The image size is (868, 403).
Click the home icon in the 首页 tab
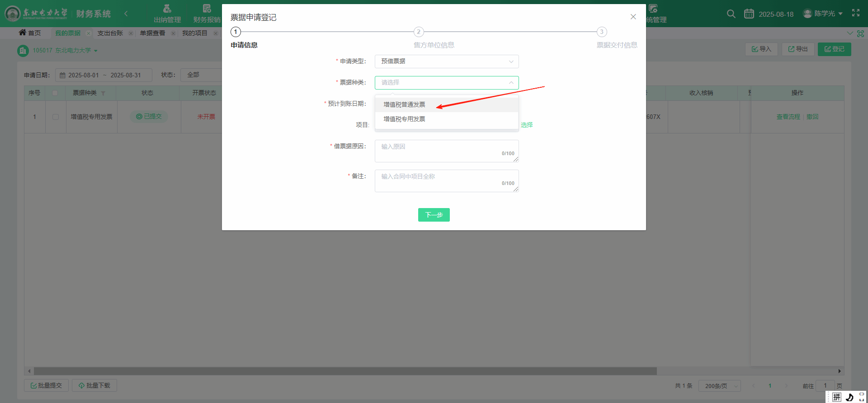22,33
